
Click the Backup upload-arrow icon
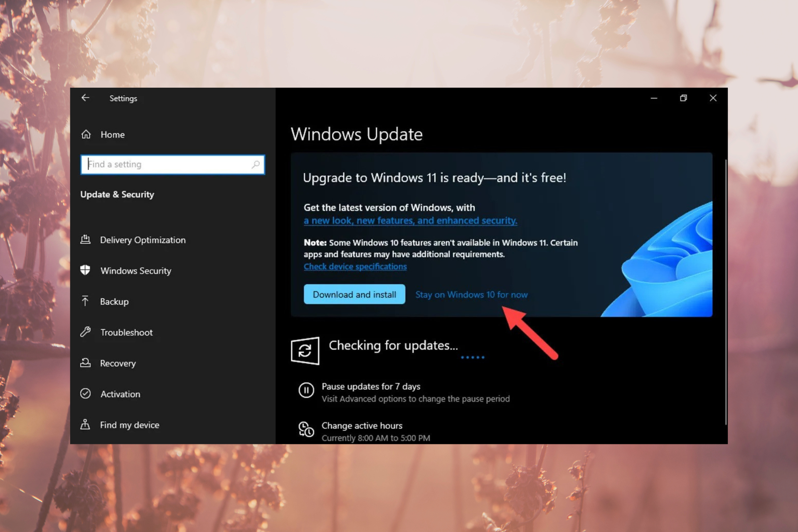point(86,301)
